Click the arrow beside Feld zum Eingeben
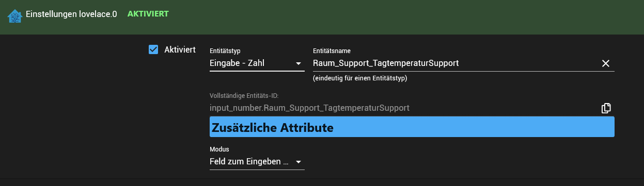 (298, 162)
